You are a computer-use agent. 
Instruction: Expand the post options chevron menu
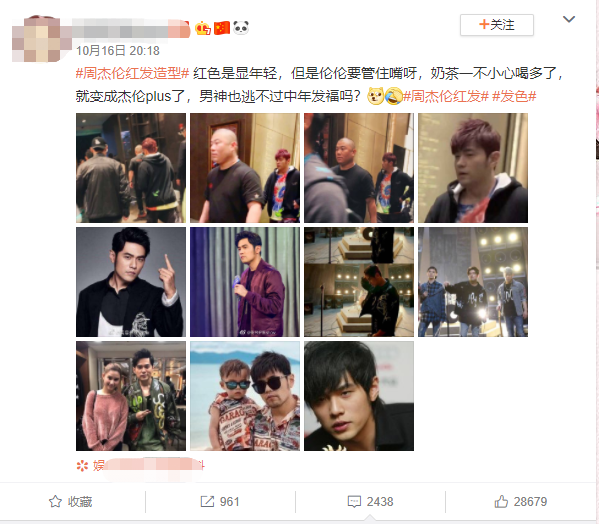tap(569, 19)
